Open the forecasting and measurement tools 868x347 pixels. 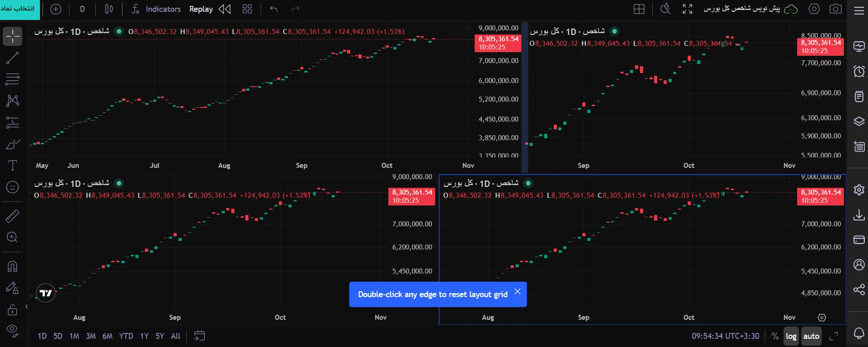click(x=13, y=122)
